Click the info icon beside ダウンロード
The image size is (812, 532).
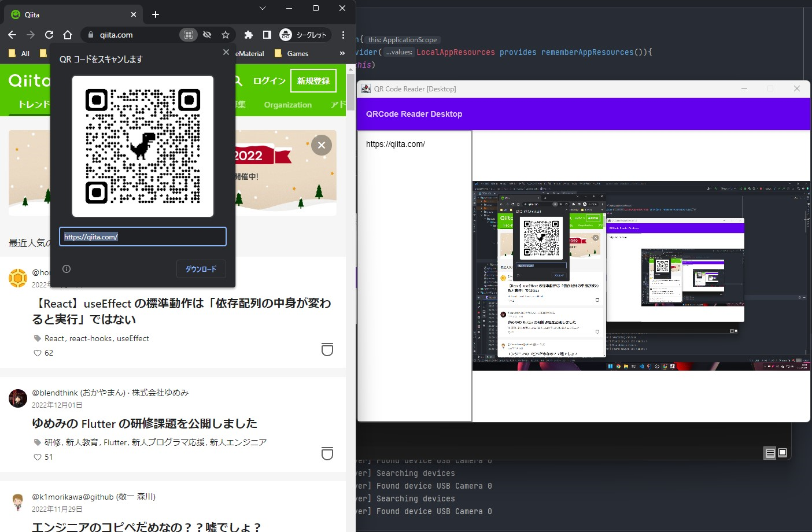tap(67, 269)
